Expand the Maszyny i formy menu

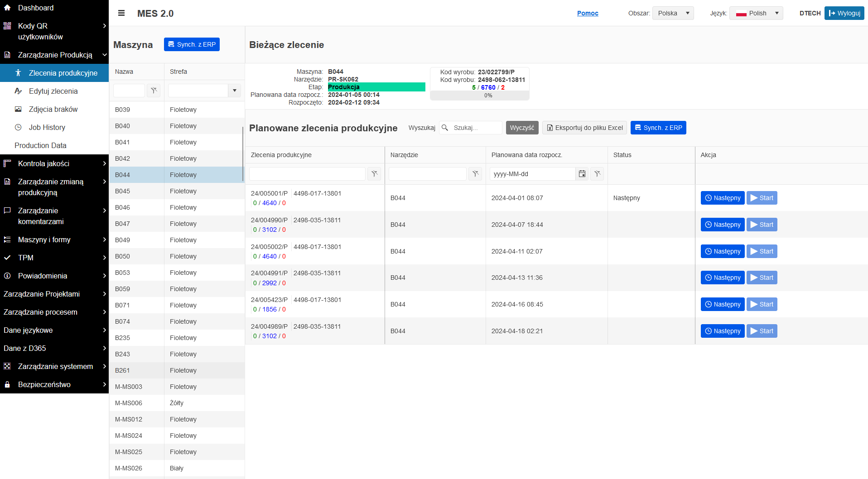pyautogui.click(x=54, y=239)
